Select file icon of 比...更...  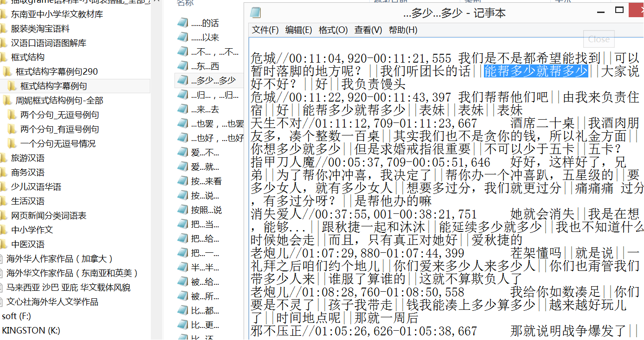click(183, 325)
